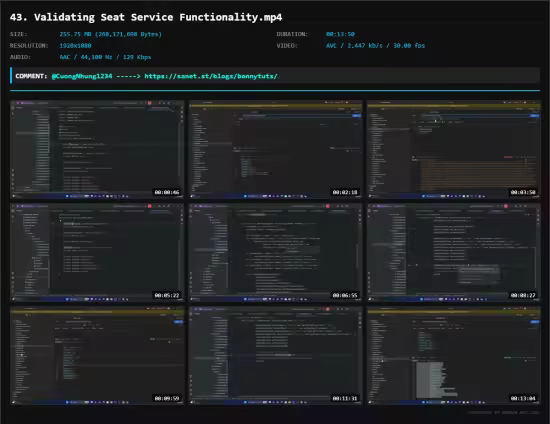Click the RESOLUTION label
The image size is (550, 424).
click(29, 46)
